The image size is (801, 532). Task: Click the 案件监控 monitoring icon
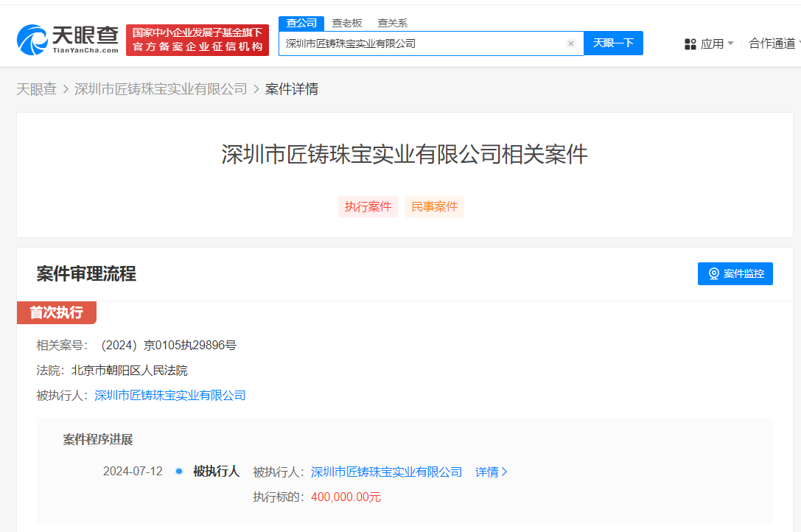click(735, 273)
